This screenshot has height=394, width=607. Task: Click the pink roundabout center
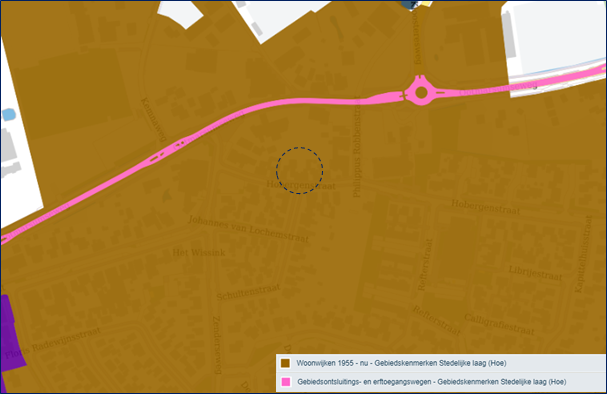(421, 93)
